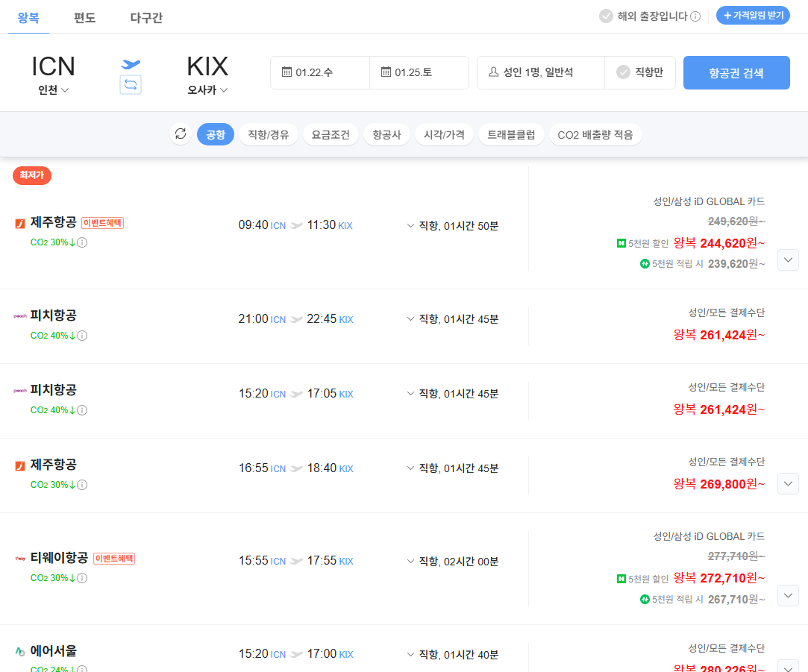The image size is (808, 672).
Task: Open info icon next to 해외 출장입니다
Action: pyautogui.click(x=695, y=16)
